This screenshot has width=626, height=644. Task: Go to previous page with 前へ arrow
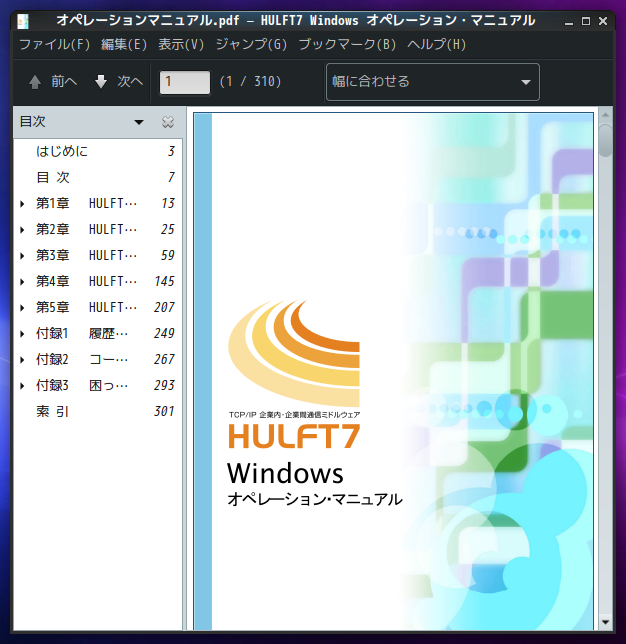click(x=53, y=82)
